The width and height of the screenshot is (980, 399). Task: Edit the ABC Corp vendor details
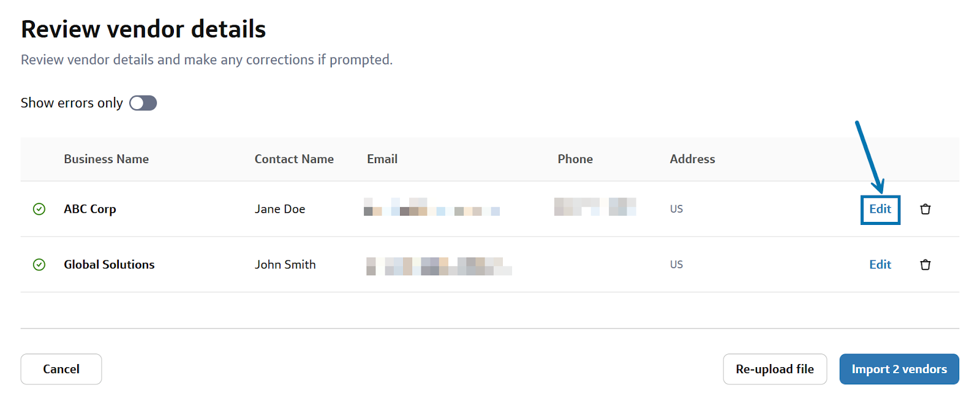pos(880,209)
